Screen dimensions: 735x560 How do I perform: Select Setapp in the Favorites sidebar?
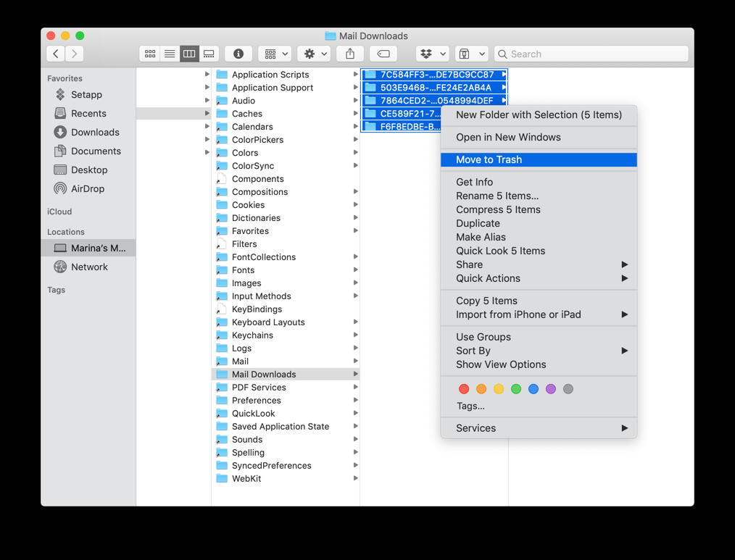click(x=85, y=94)
